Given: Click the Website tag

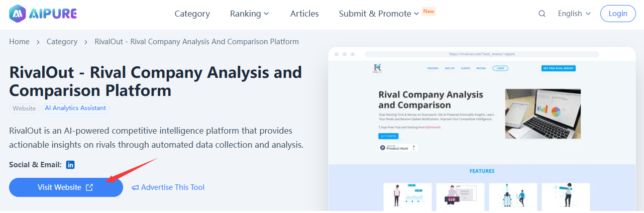Looking at the screenshot, I should point(24,108).
